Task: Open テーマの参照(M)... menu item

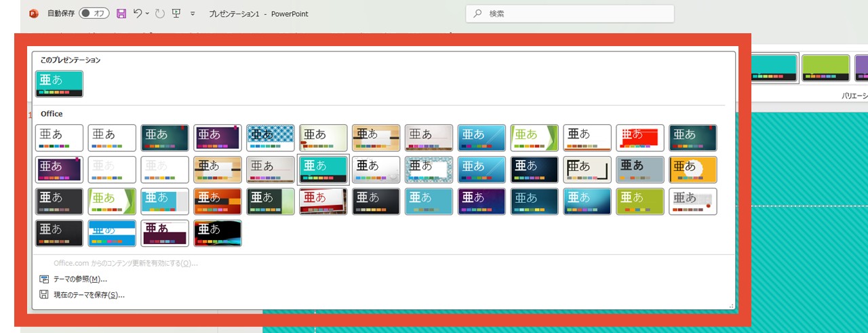Action: coord(80,279)
